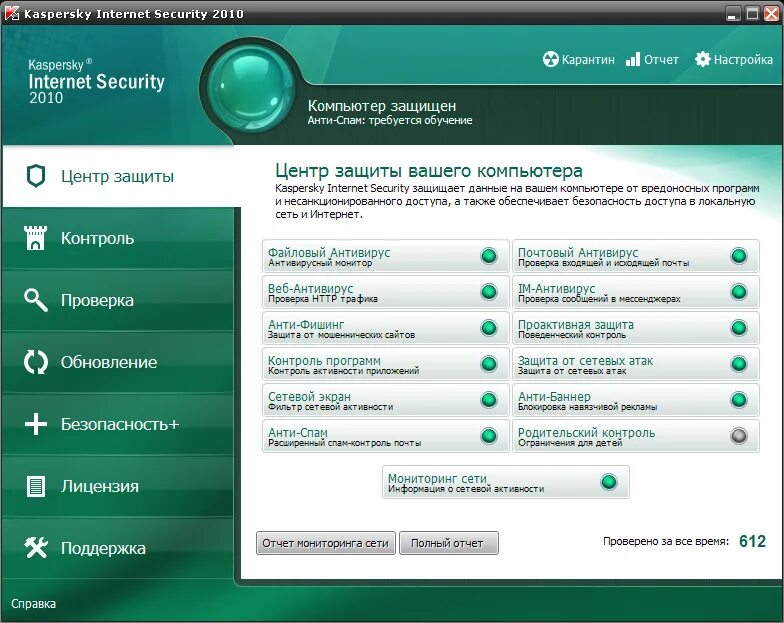Toggle the Почтовый Антивирус status indicator

738,256
